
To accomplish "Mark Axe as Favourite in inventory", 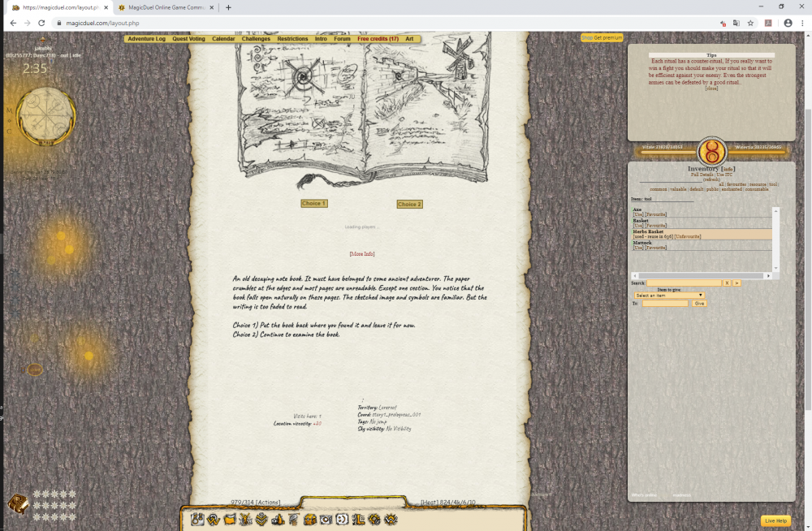I will [656, 214].
